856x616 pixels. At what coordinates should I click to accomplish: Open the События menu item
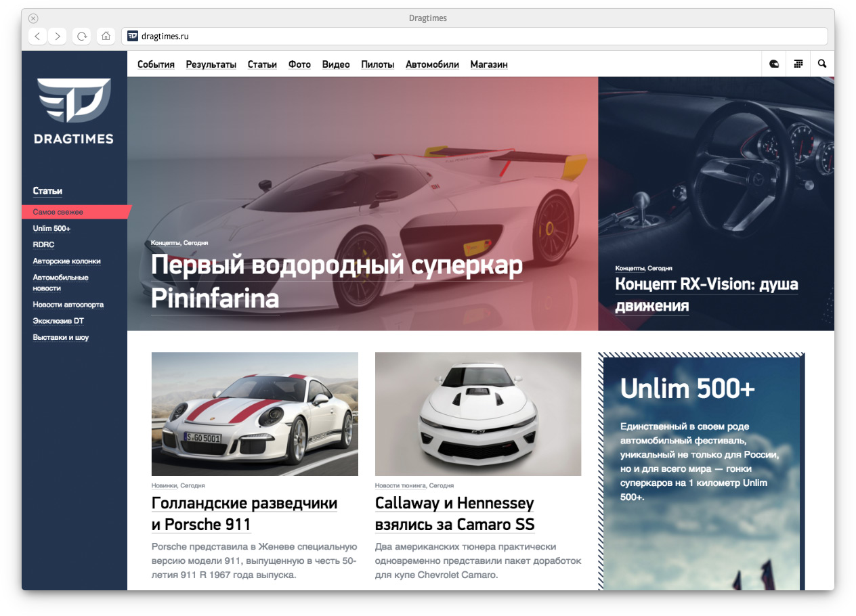pyautogui.click(x=156, y=64)
